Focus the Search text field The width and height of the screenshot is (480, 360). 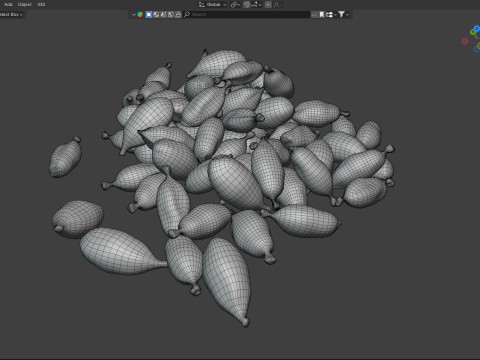[x=247, y=14]
